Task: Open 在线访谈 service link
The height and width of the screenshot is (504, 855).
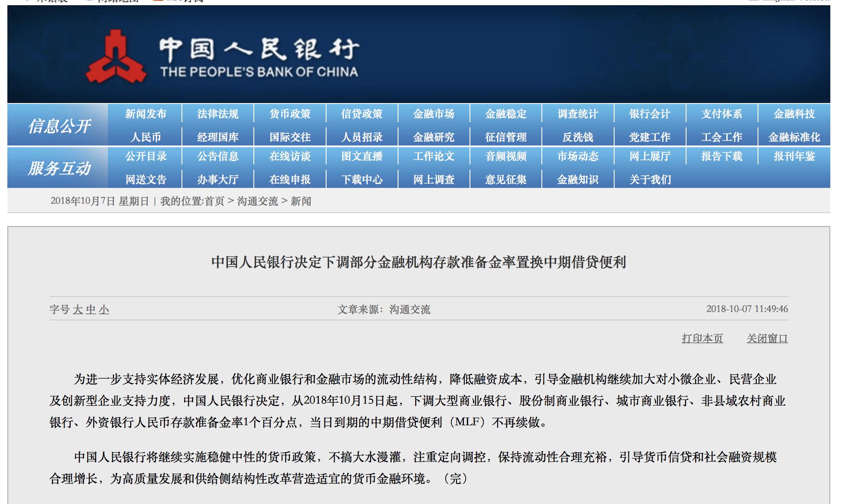Action: (x=290, y=156)
